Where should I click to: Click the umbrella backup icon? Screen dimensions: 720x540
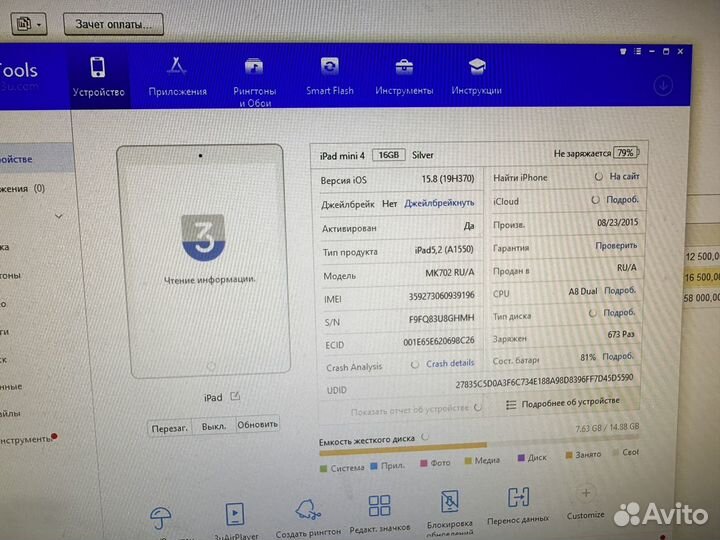point(160,518)
